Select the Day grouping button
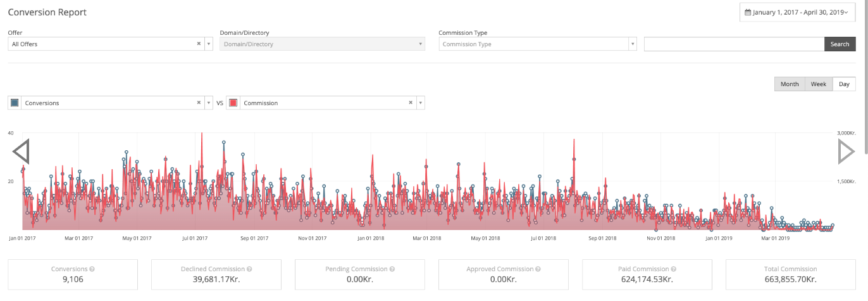 click(844, 84)
